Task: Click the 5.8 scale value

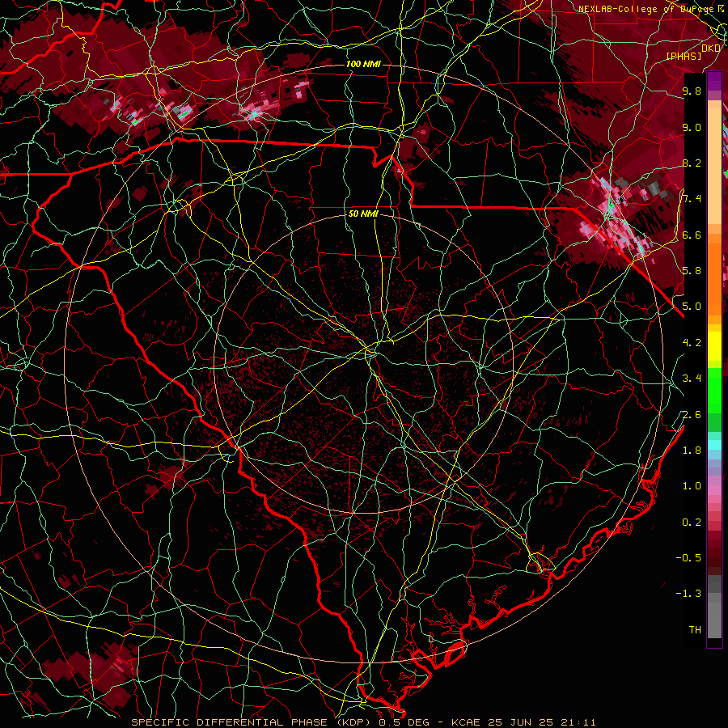Action: [x=692, y=271]
